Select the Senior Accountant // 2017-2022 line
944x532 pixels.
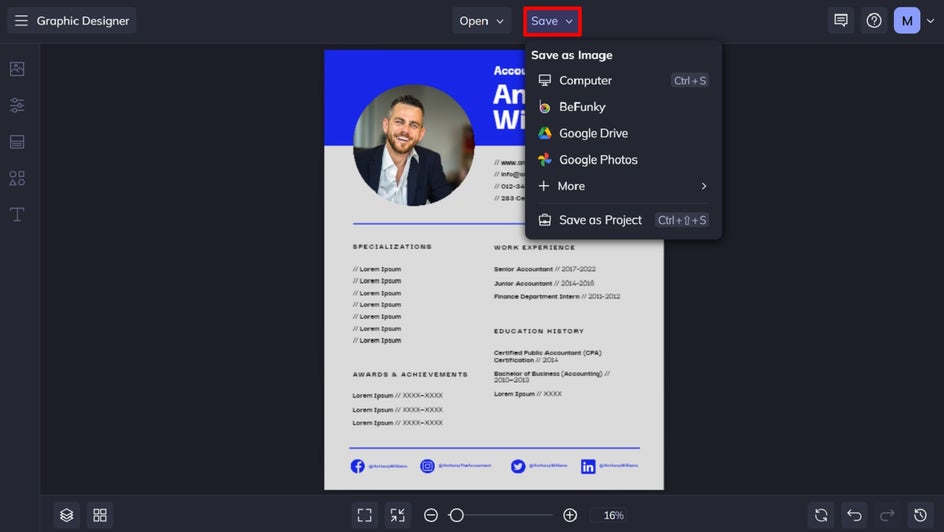coord(545,269)
